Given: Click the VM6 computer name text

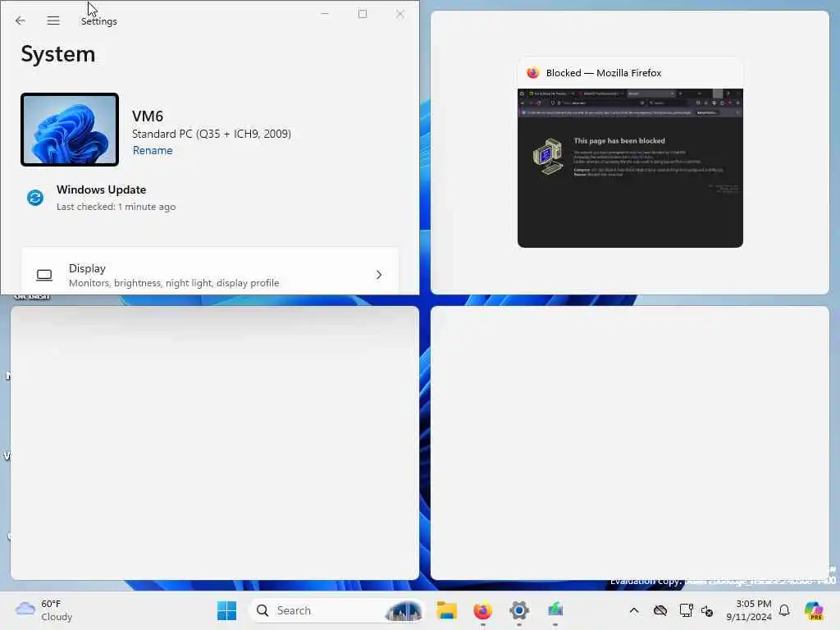Looking at the screenshot, I should (x=148, y=116).
